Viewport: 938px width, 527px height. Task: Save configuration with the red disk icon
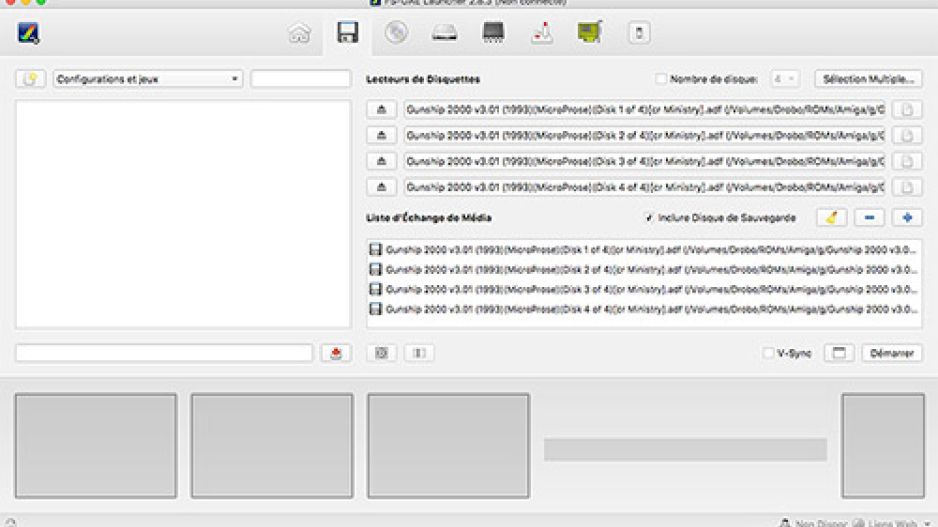coord(336,353)
